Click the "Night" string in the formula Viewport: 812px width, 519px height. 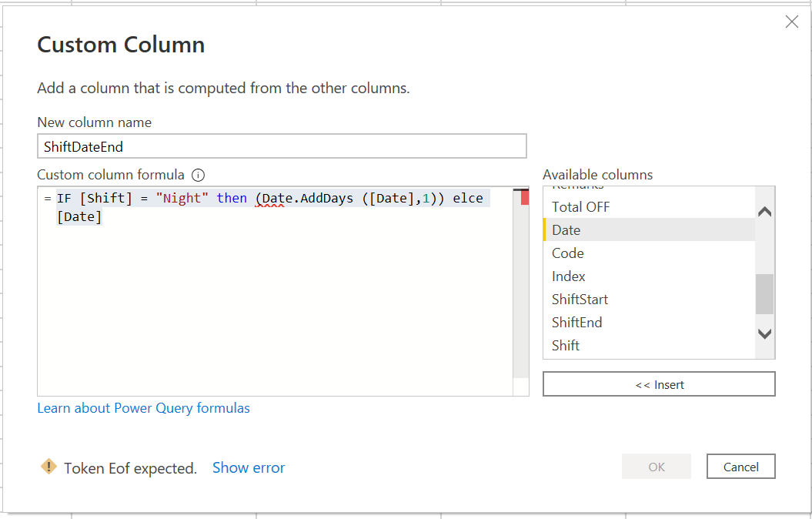(x=182, y=199)
